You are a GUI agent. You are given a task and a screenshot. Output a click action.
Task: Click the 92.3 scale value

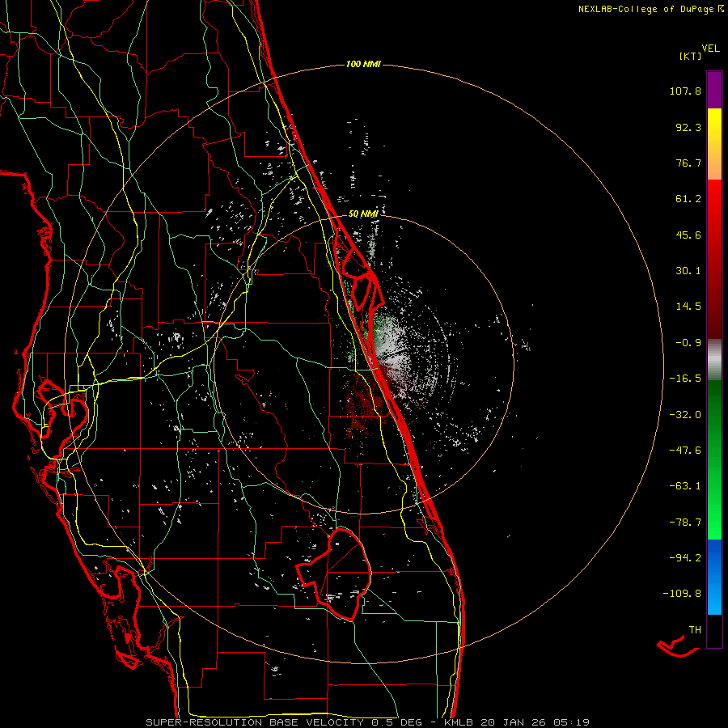pyautogui.click(x=688, y=127)
